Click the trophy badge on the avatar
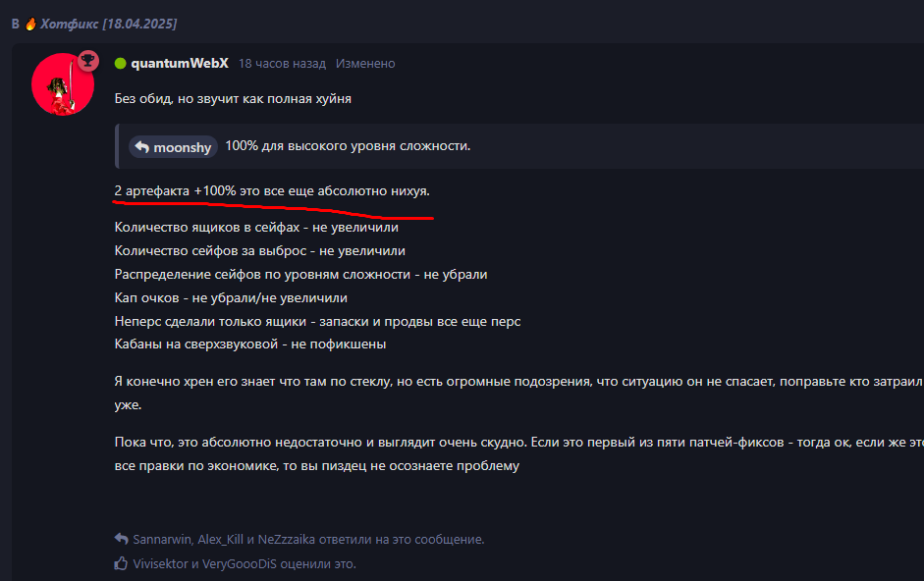 [87, 60]
